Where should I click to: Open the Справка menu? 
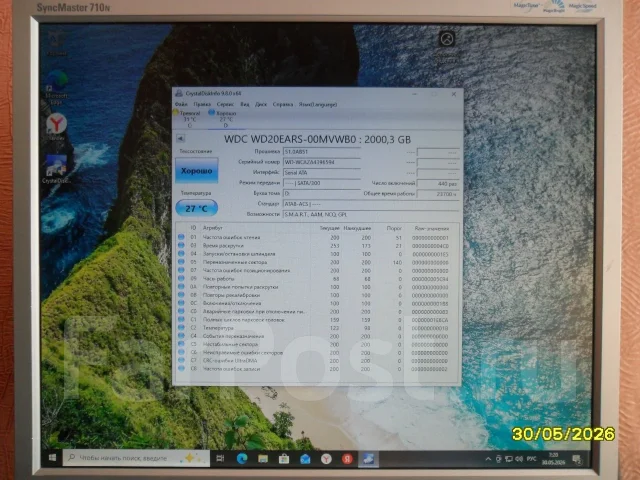(x=283, y=104)
